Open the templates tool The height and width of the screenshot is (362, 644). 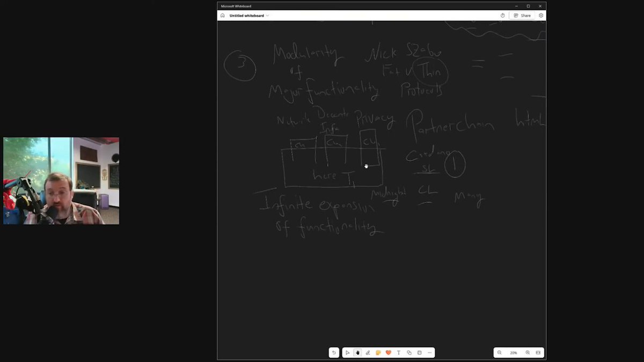[x=419, y=352]
